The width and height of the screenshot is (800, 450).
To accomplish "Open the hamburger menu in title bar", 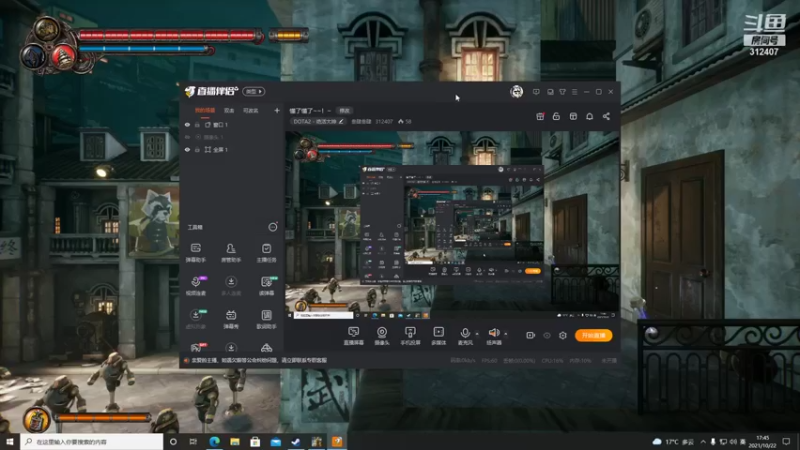I will (574, 92).
